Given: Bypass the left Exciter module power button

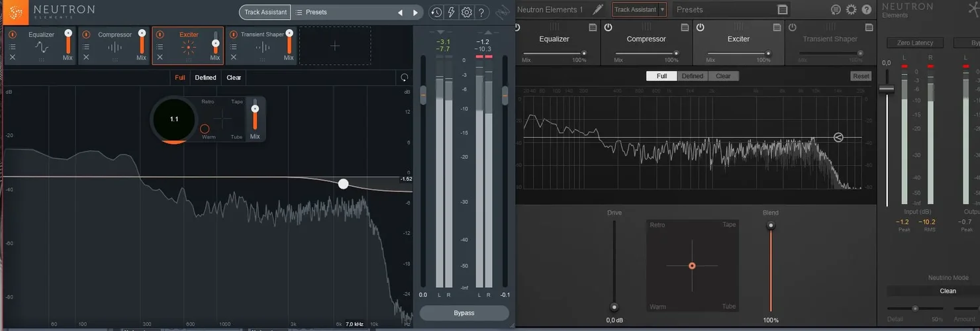Looking at the screenshot, I should [160, 34].
